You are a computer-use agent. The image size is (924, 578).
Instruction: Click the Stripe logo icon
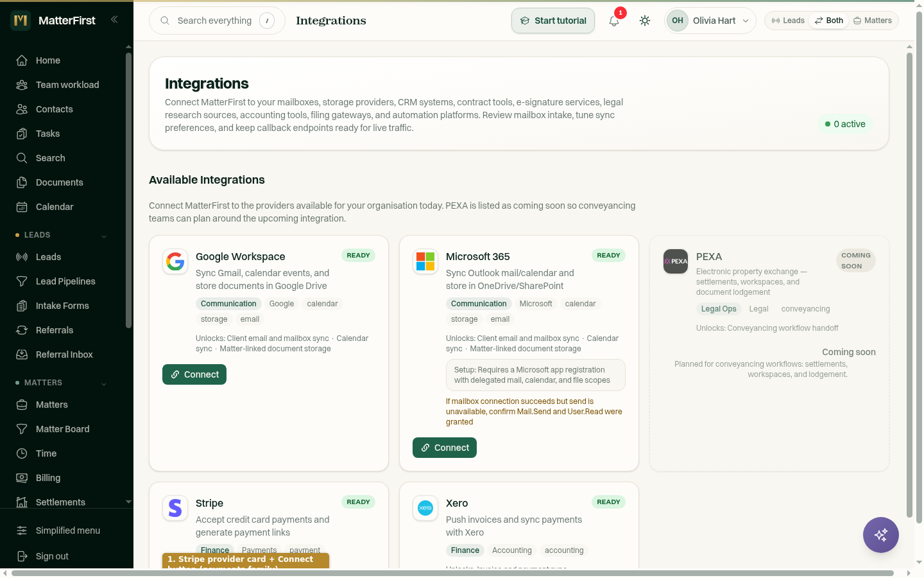coord(175,508)
